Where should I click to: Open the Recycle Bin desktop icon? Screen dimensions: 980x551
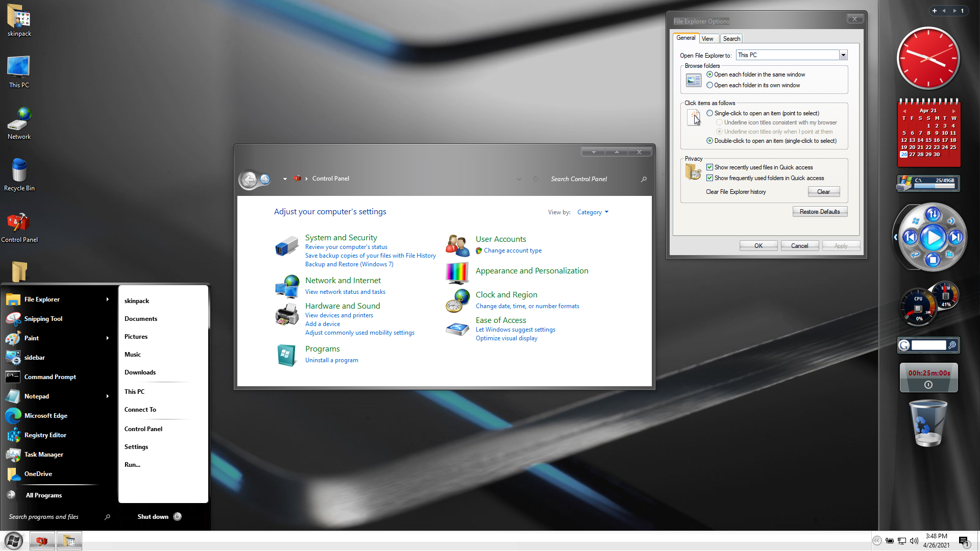(19, 171)
